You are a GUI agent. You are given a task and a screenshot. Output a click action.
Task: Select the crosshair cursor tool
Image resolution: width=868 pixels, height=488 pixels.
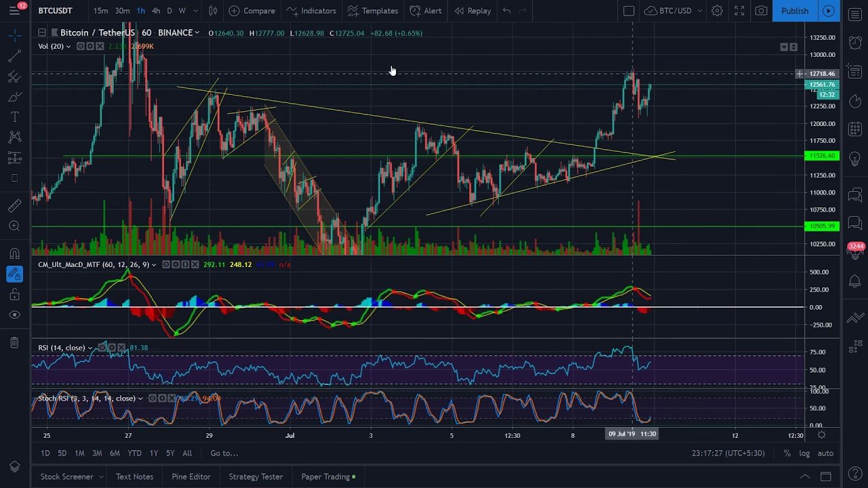tap(14, 35)
